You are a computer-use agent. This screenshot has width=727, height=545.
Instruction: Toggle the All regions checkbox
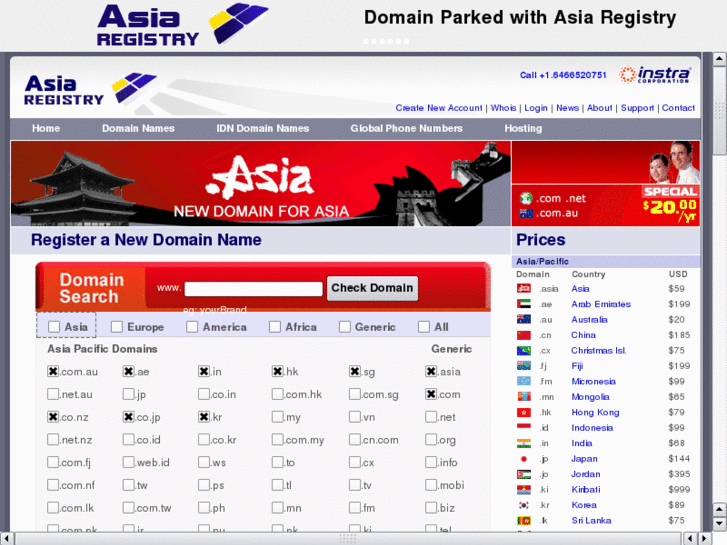point(424,327)
